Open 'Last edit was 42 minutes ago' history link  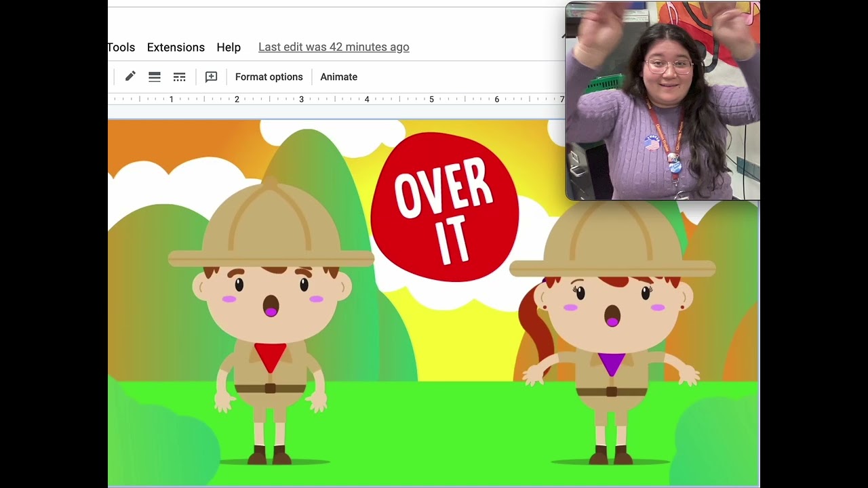point(334,47)
